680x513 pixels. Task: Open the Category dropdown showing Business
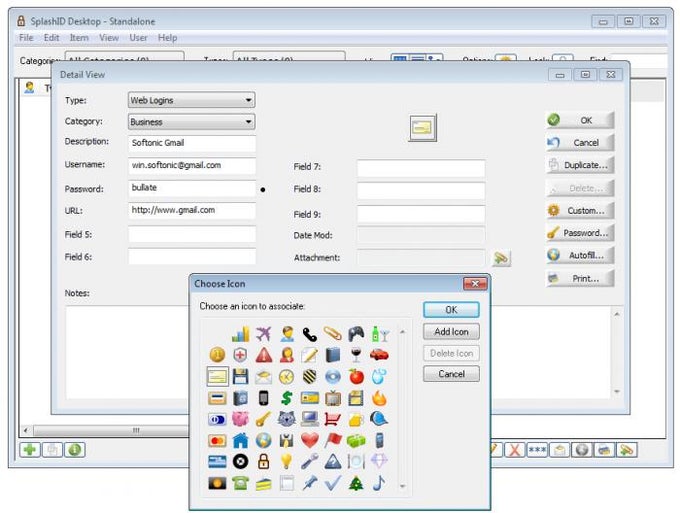[x=191, y=122]
